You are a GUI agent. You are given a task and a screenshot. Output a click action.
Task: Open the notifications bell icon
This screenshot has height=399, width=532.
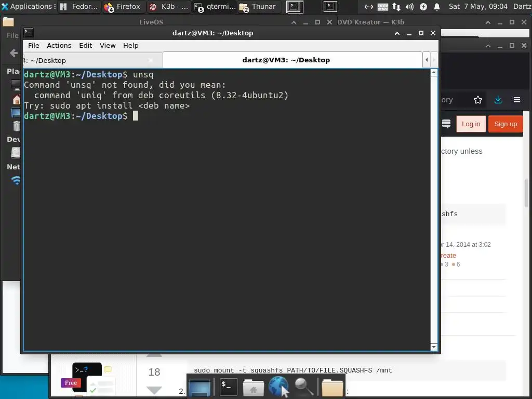[437, 6]
